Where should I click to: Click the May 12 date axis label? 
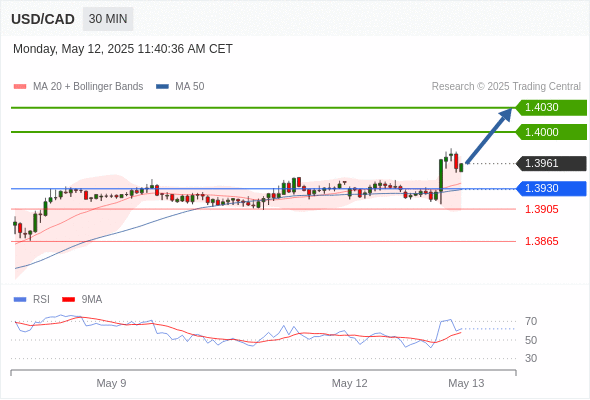click(x=349, y=383)
